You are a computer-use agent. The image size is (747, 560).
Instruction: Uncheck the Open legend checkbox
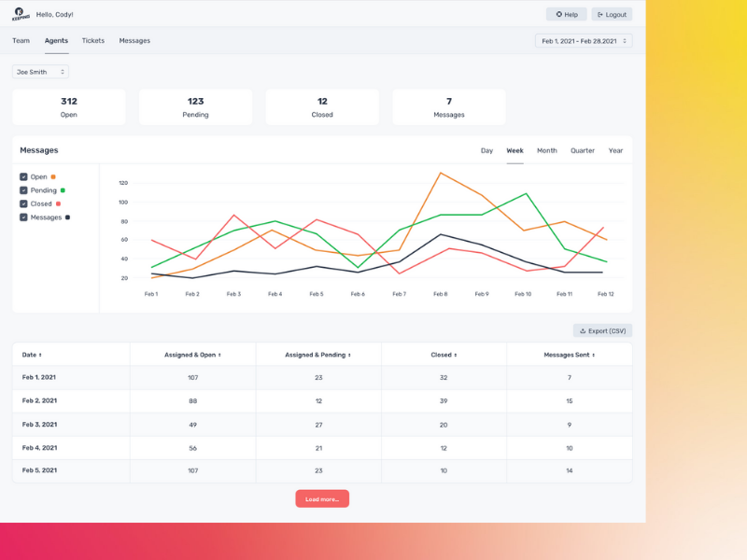[x=23, y=176]
